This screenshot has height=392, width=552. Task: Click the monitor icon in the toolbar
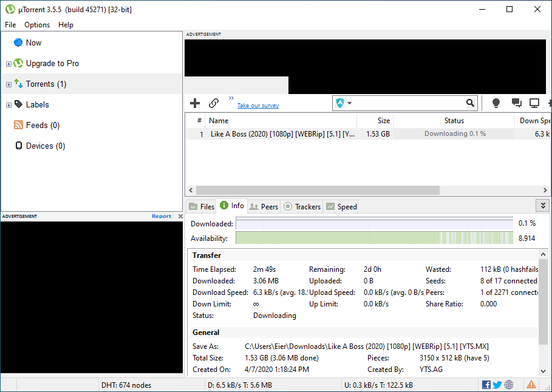coord(534,103)
